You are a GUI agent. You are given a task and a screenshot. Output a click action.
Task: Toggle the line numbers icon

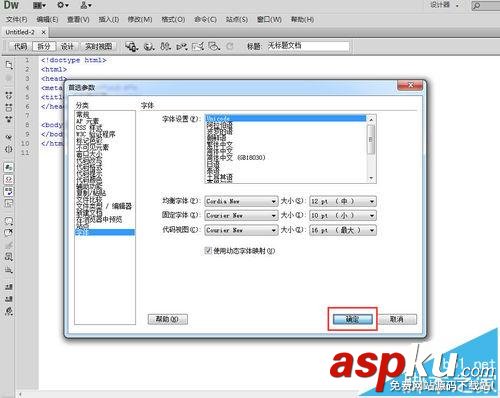pyautogui.click(x=9, y=167)
